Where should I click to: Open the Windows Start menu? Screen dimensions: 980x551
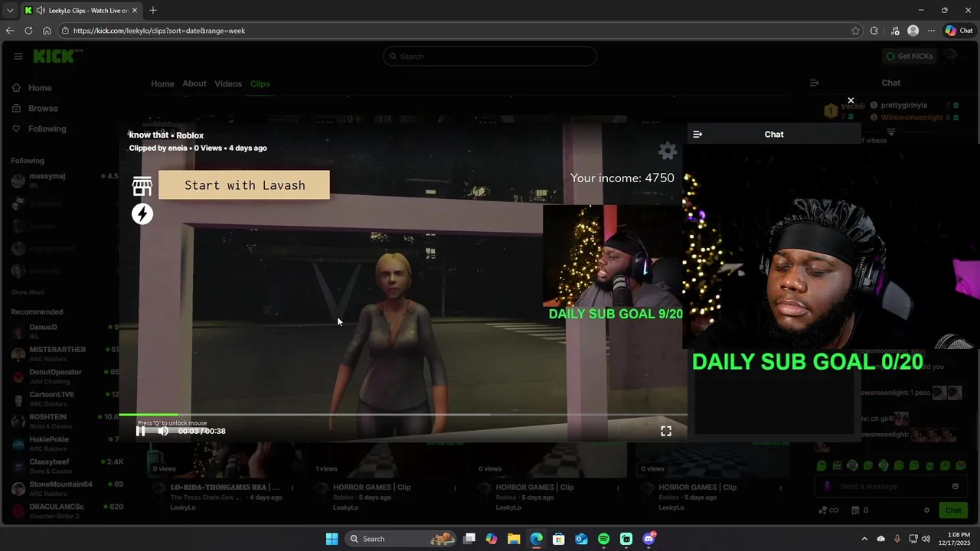coord(332,539)
